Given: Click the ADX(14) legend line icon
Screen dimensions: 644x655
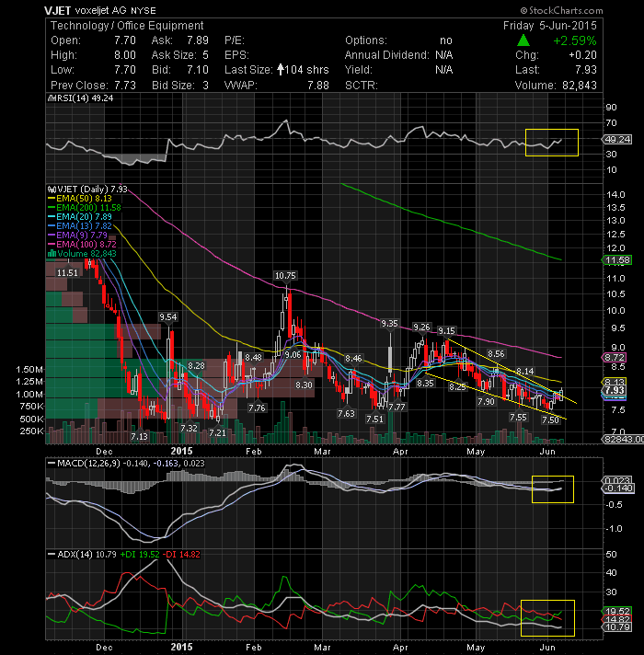Looking at the screenshot, I should 52,555.
